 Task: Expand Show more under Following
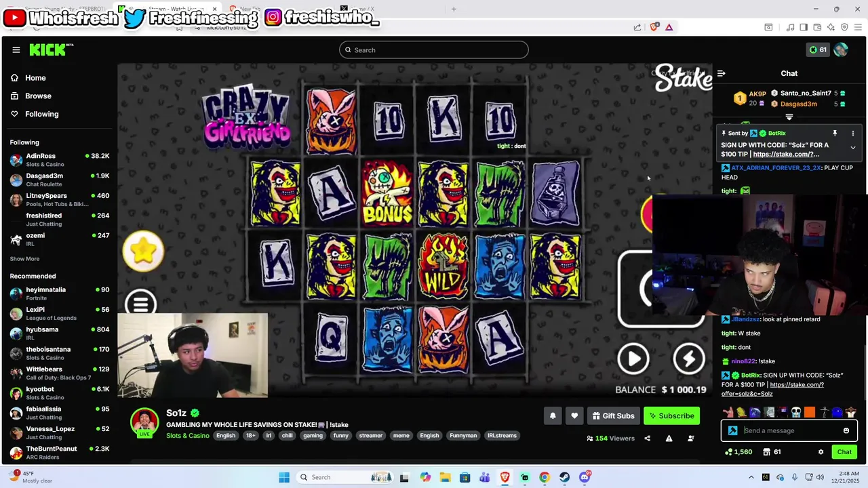24,259
